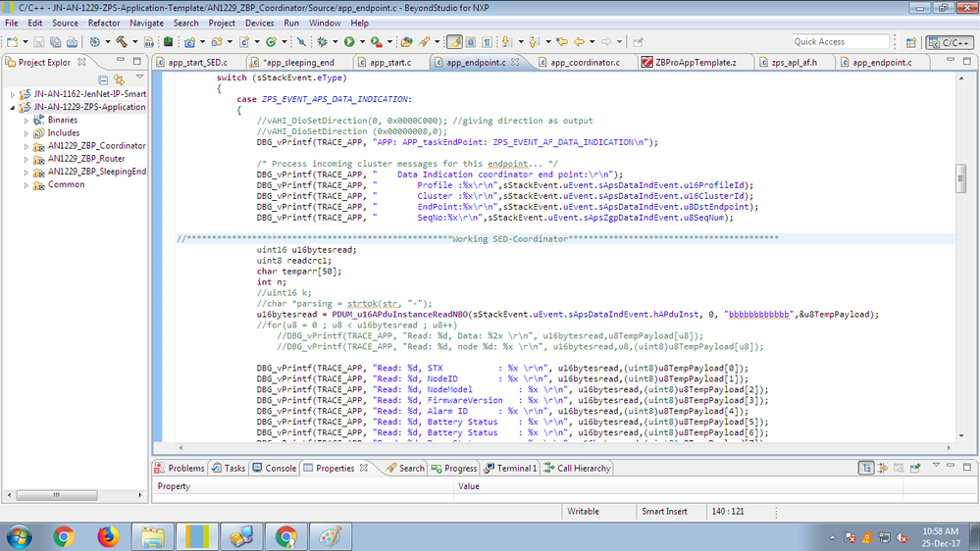Screen dimensions: 980x551
Task: Click the New C Source File icon
Action: [244, 42]
